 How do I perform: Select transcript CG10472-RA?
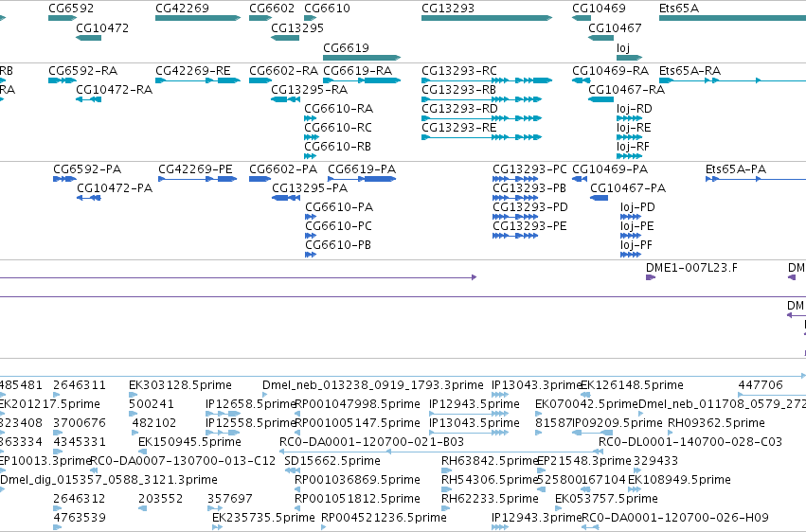point(114,90)
